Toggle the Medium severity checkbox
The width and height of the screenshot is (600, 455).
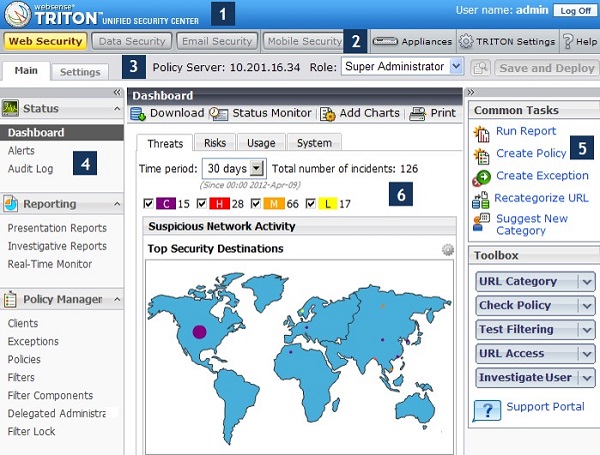(256, 203)
